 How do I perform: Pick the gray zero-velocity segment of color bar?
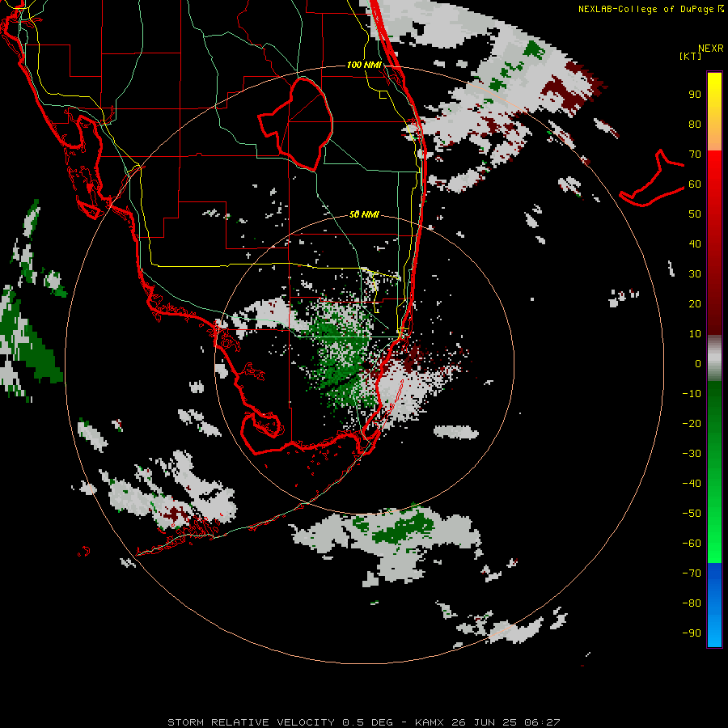(x=714, y=358)
